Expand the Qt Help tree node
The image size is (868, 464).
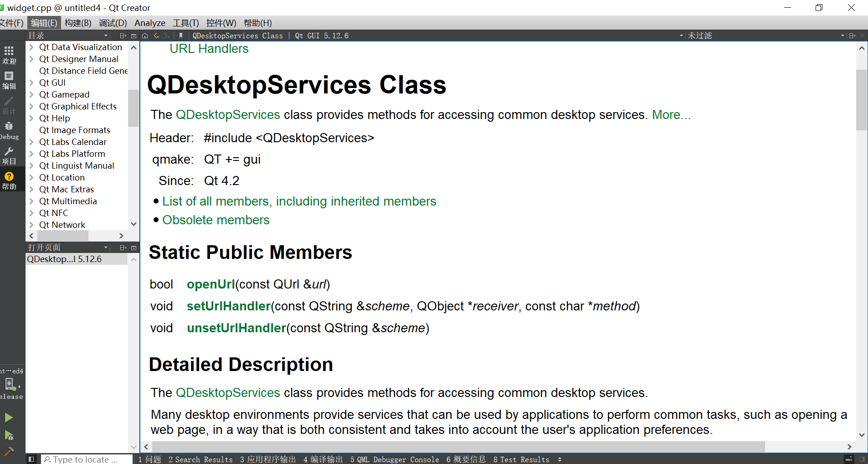tap(31, 118)
